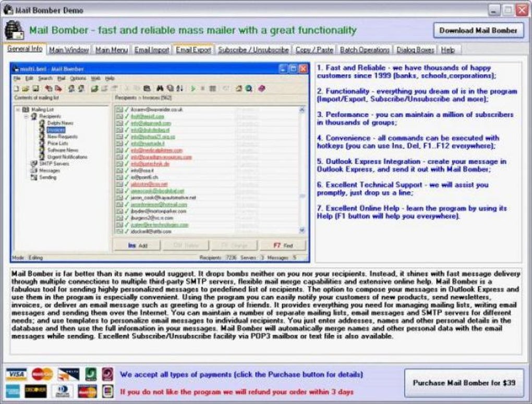Click the Download Mail Bomber button

pyautogui.click(x=478, y=31)
